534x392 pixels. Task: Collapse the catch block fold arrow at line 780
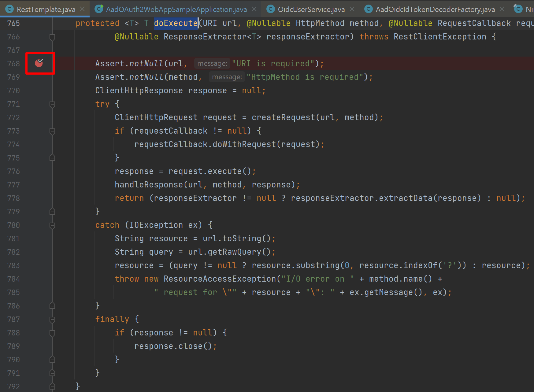click(52, 225)
